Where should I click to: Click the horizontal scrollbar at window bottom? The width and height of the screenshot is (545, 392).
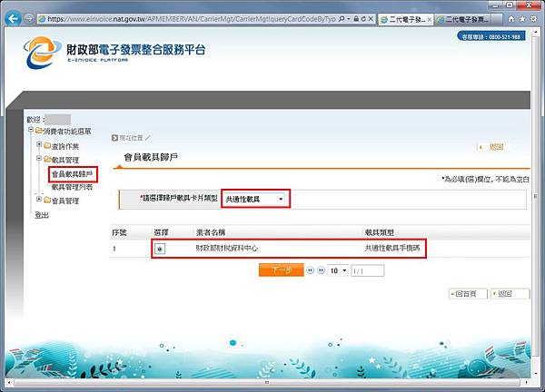pyautogui.click(x=267, y=382)
